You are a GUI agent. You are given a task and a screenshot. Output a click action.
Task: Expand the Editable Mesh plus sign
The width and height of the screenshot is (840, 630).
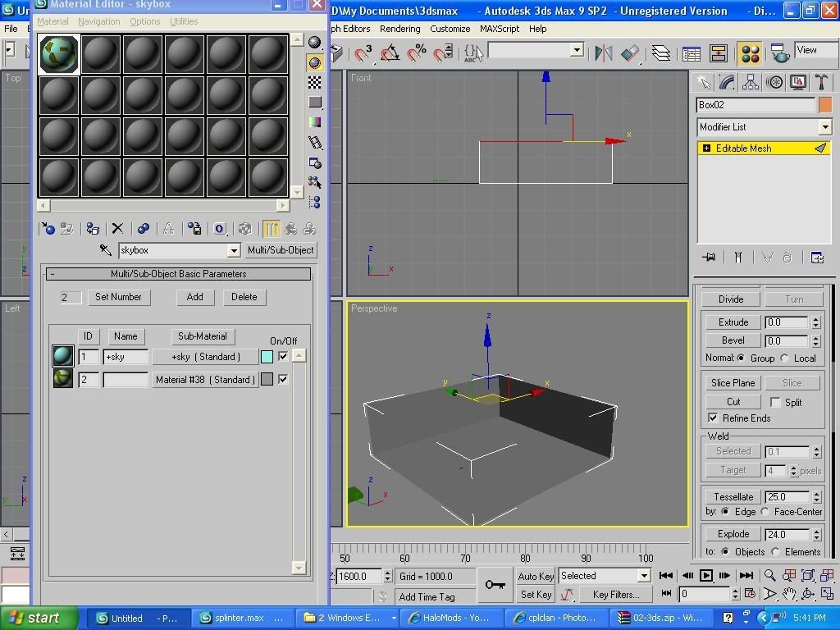(x=706, y=148)
